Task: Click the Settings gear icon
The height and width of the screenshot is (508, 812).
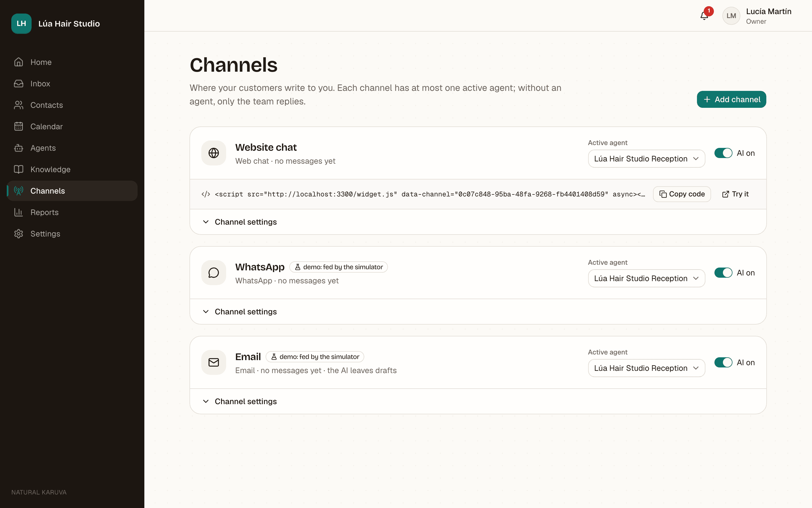Action: [18, 234]
